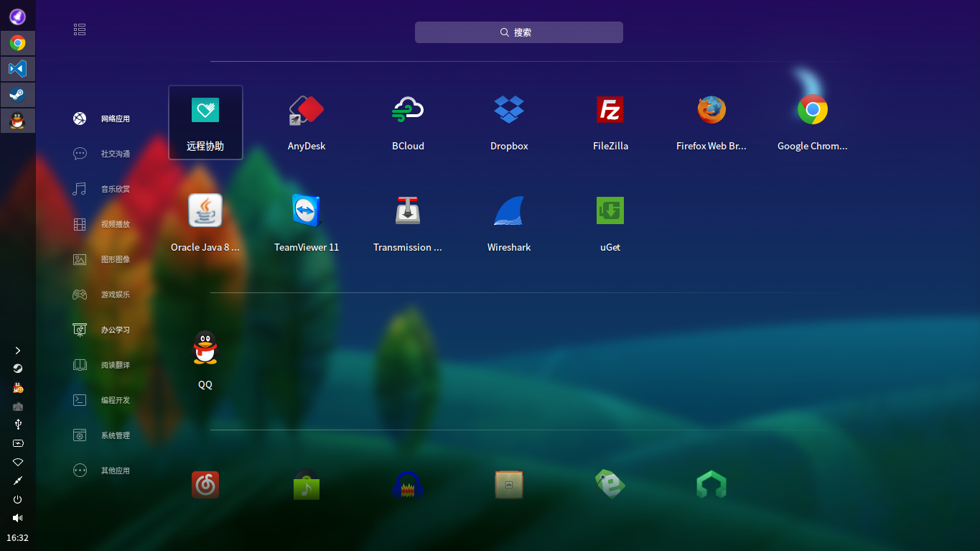Image resolution: width=980 pixels, height=551 pixels.
Task: Launch the green hexagon headphone app
Action: (x=711, y=485)
